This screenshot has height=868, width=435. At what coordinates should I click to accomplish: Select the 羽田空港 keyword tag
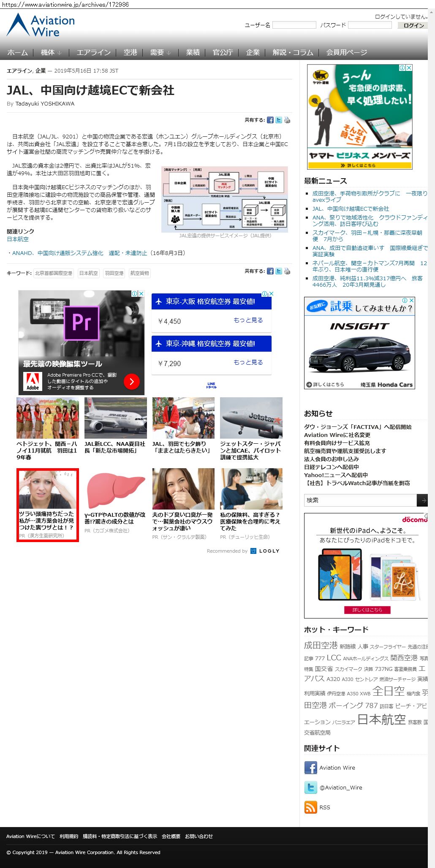pyautogui.click(x=114, y=273)
